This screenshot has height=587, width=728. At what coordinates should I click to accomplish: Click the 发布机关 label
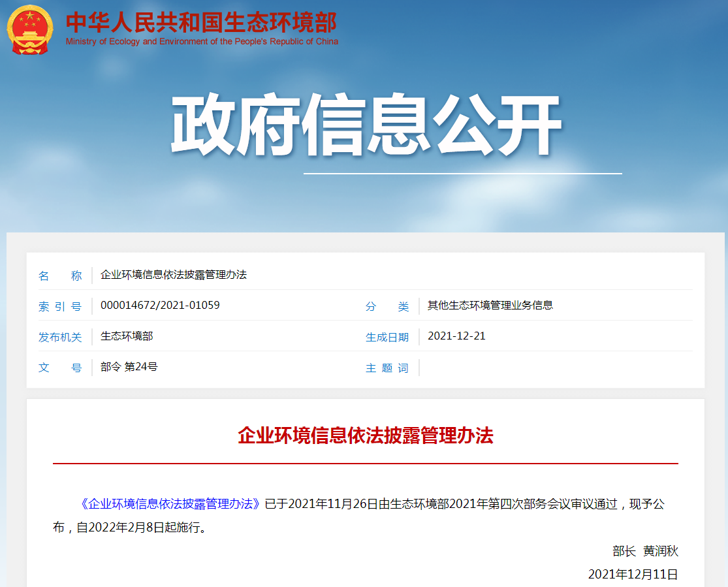60,337
